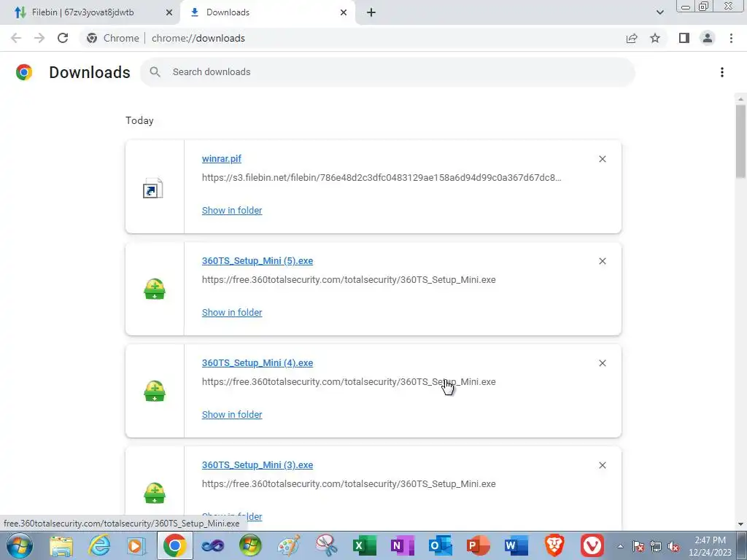Viewport: 747px width, 560px height.
Task: Show 360TS_Setup_Mini (5).exe in folder
Action: pyautogui.click(x=232, y=312)
